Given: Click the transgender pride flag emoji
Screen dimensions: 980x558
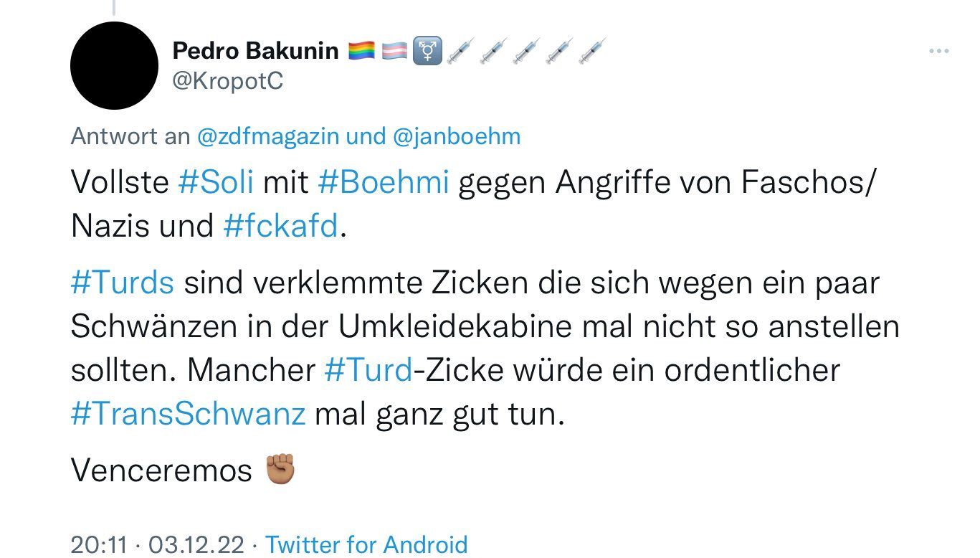Looking at the screenshot, I should click(394, 51).
